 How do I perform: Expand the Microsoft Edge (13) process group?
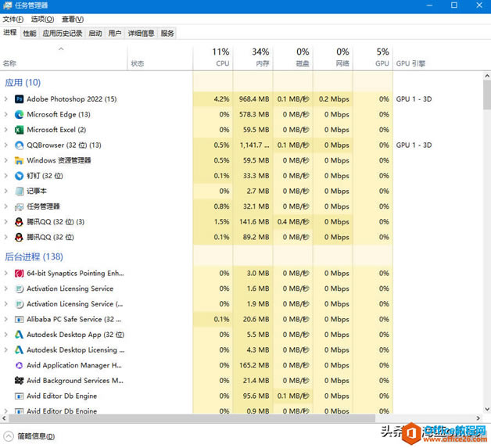[x=5, y=115]
